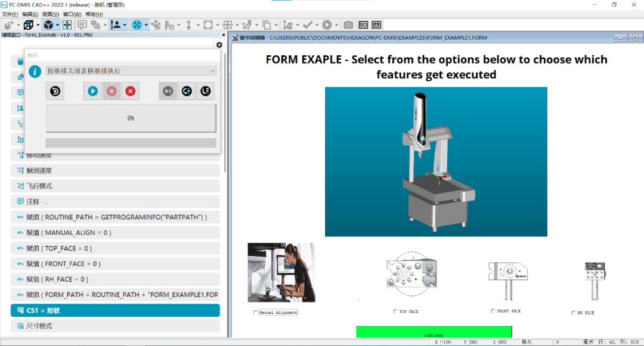Open dropdown arrow beside operator mode icon
The height and width of the screenshot is (346, 644).
coord(125,25)
